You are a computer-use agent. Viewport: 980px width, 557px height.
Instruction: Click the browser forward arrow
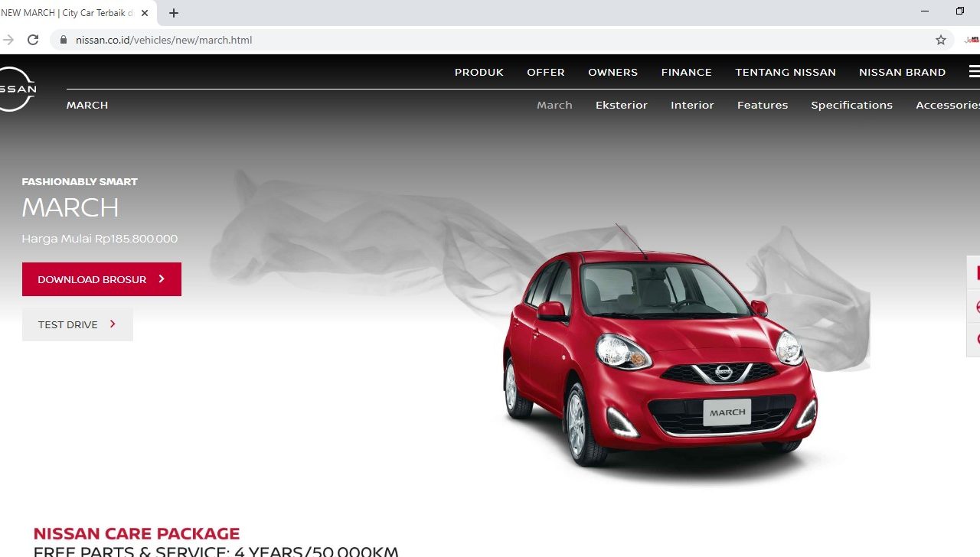coord(8,40)
